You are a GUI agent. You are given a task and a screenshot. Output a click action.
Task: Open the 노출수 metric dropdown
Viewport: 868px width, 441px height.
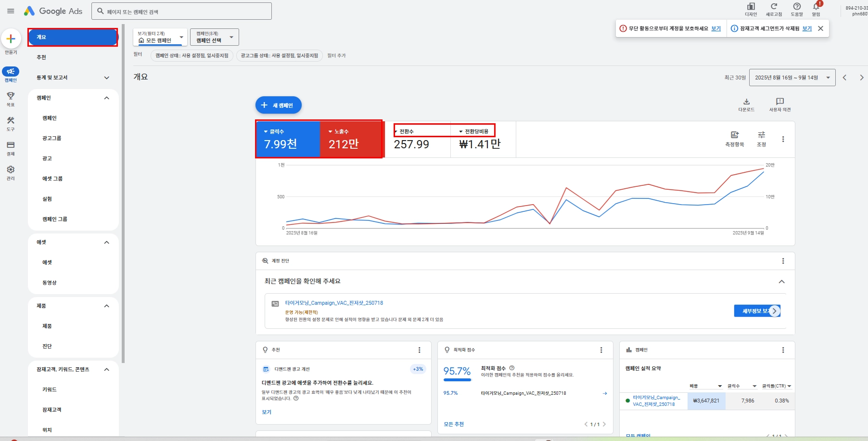pos(338,131)
